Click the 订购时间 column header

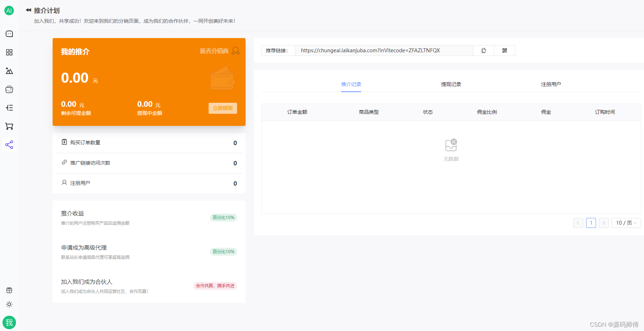[605, 112]
